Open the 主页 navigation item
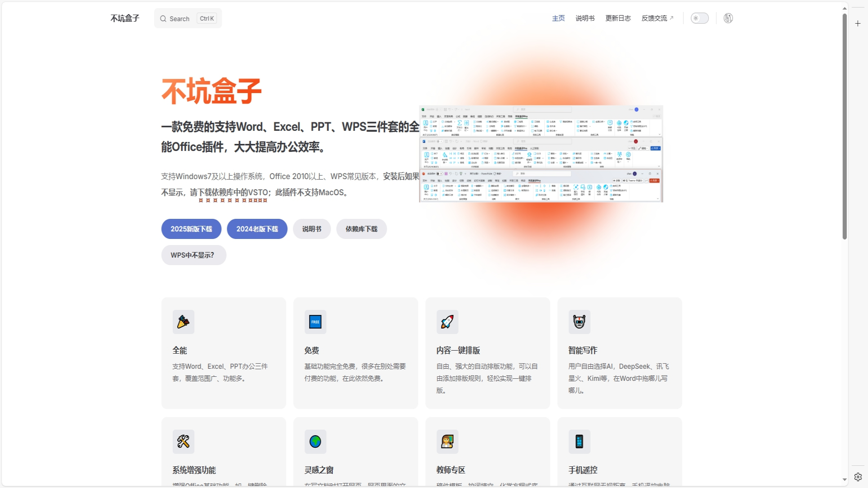This screenshot has height=488, width=868. (x=558, y=18)
